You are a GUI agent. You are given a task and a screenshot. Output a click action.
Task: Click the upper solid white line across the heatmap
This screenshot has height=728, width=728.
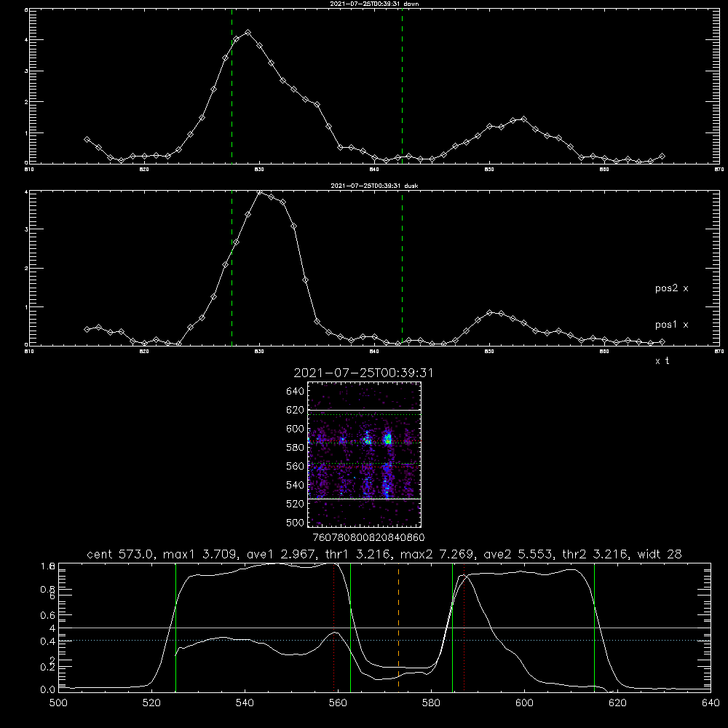pos(365,410)
